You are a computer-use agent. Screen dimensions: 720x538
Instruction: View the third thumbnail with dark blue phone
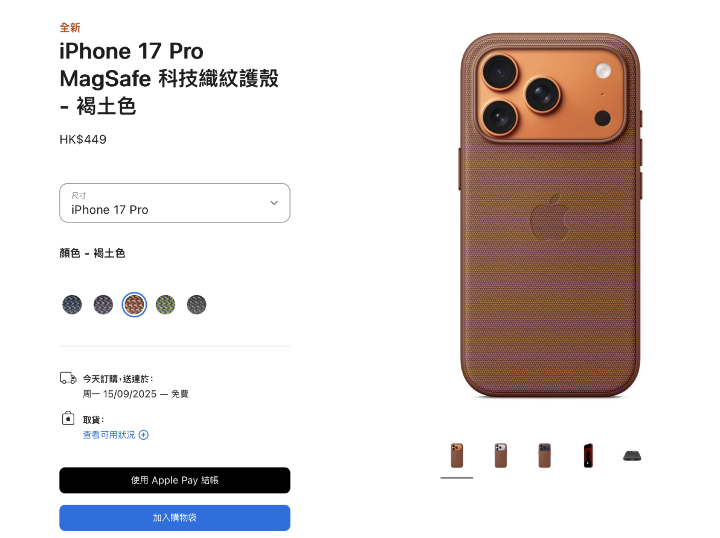tap(545, 455)
